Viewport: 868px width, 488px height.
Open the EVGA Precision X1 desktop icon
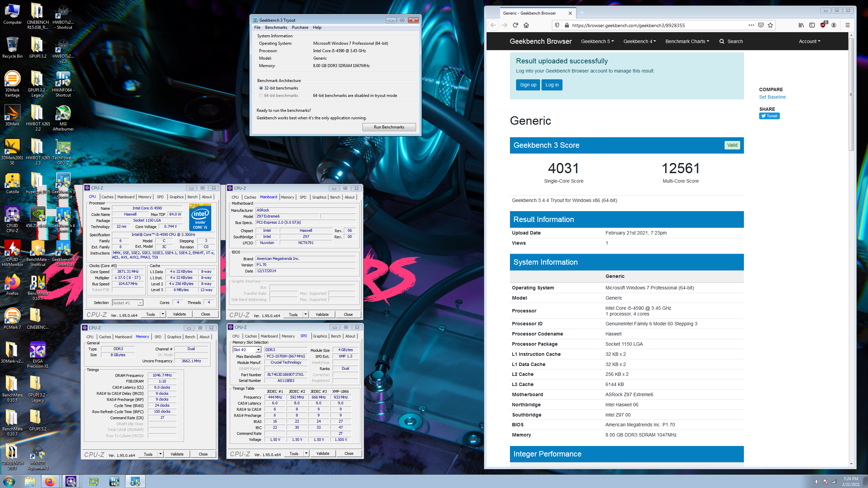pos(38,355)
